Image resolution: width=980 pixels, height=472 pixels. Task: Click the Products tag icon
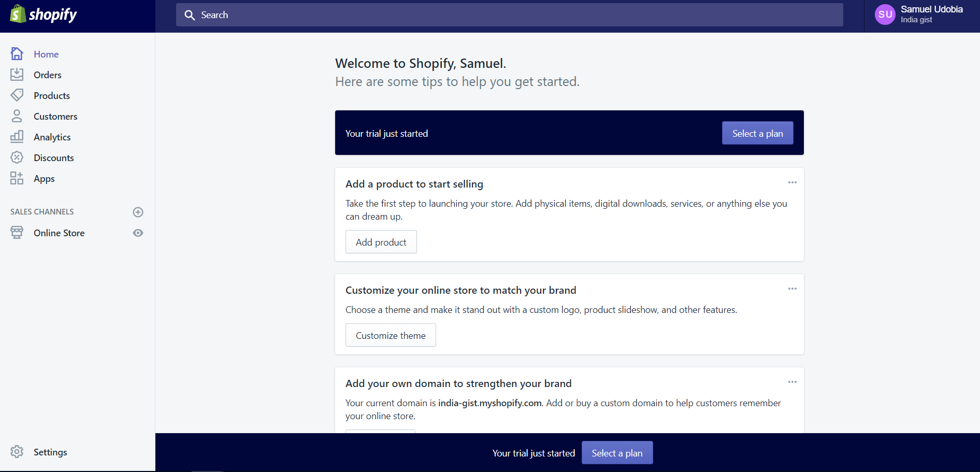pyautogui.click(x=17, y=95)
